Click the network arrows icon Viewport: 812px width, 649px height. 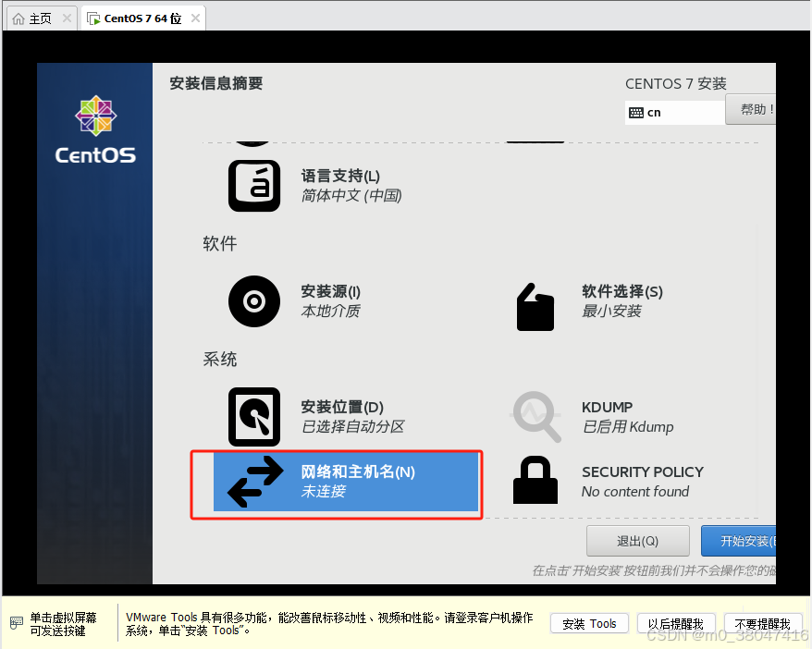(255, 481)
